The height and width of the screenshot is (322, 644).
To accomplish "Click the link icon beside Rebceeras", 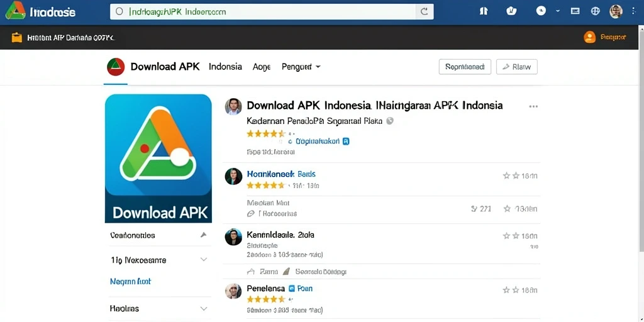I will 250,214.
